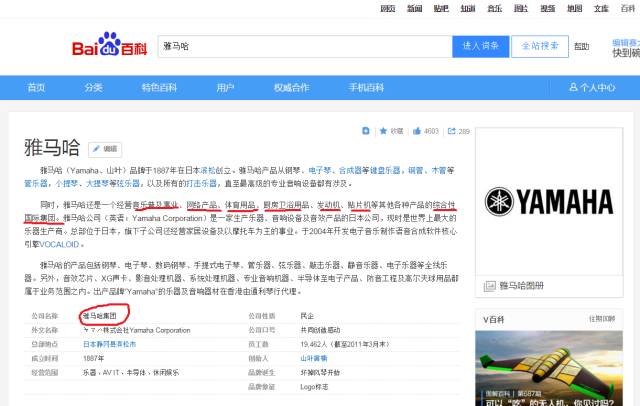Follow the 日本静冈县滨松市 link
This screenshot has height=406, width=640.
109,344
